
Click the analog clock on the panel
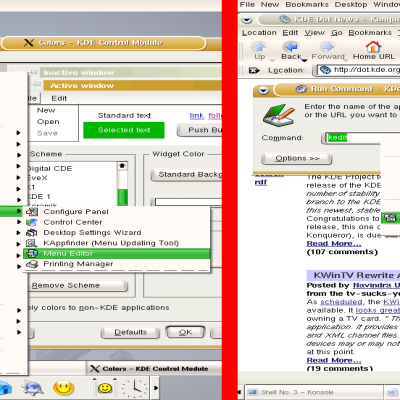coord(135,388)
